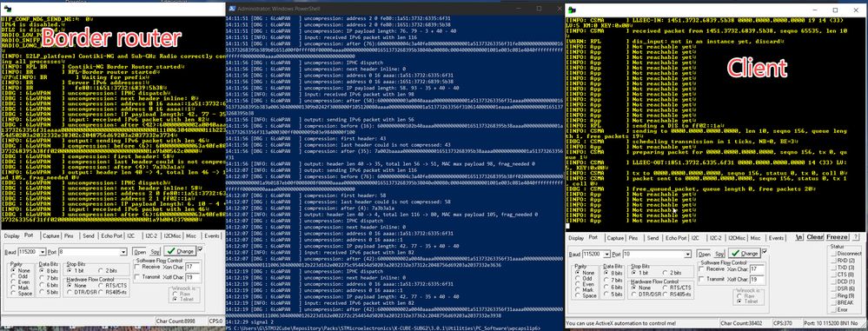Click status bar text 'Char Count:38402'

pyautogui.click(x=740, y=322)
